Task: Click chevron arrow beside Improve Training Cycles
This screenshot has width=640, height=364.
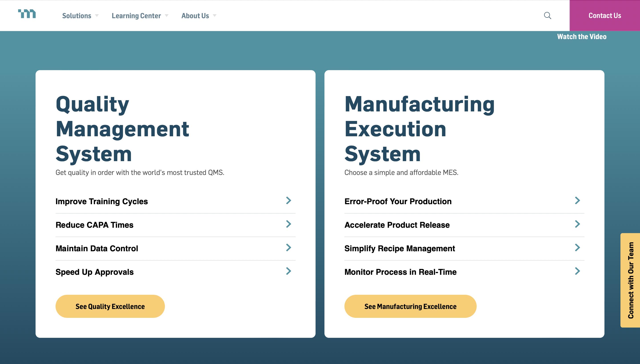Action: coord(289,200)
